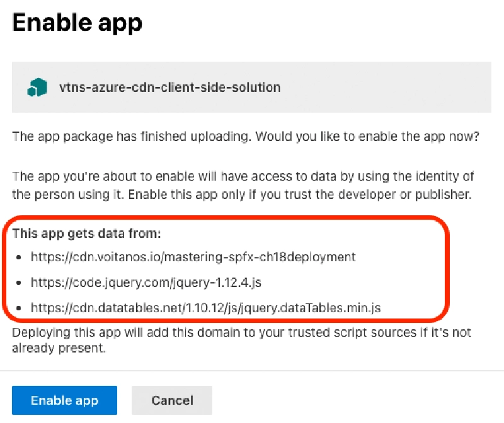The image size is (504, 423).
Task: Click the app icon beside vtns-azure-cdn-client-side-solution
Action: (x=36, y=87)
